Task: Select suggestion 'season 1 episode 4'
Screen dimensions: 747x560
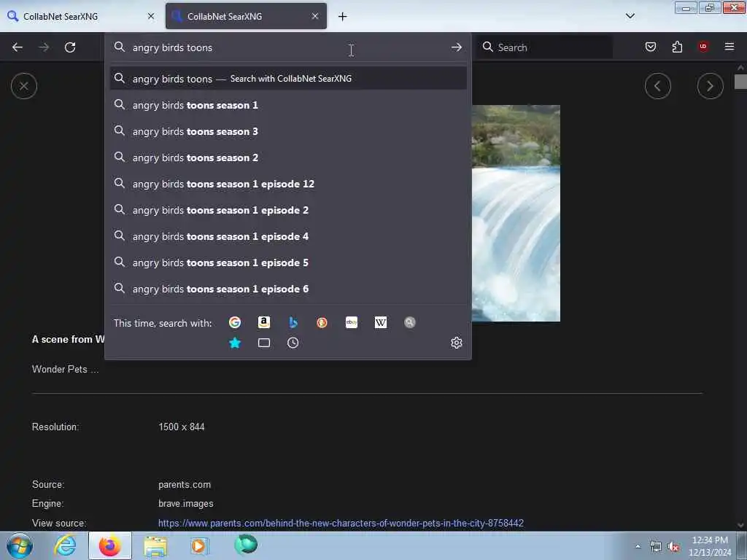Action: coord(288,236)
